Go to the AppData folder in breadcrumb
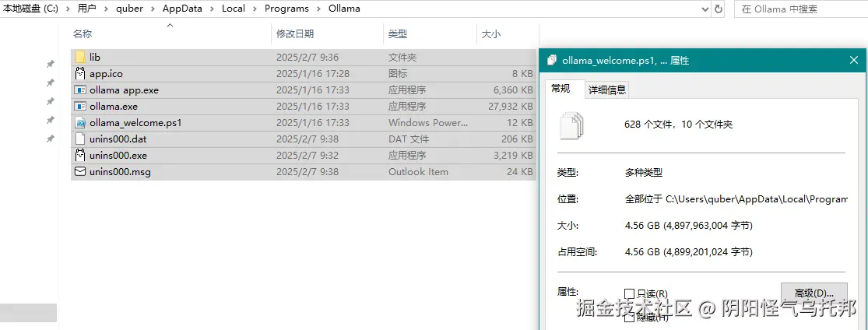 (x=182, y=9)
